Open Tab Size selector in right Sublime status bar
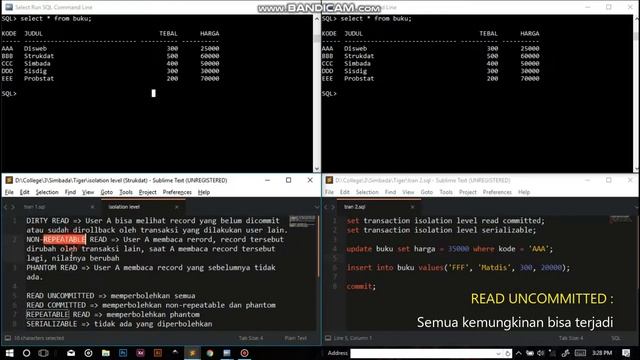640x360 pixels. pyautogui.click(x=571, y=338)
